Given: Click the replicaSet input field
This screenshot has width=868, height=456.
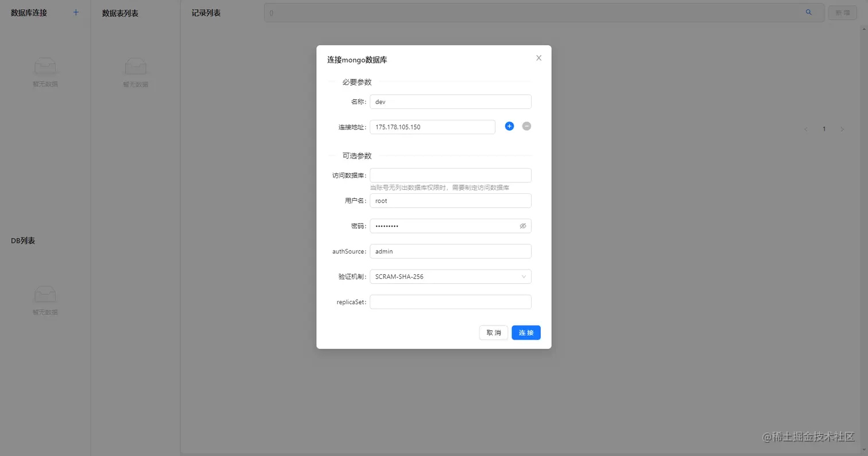Looking at the screenshot, I should pos(451,302).
